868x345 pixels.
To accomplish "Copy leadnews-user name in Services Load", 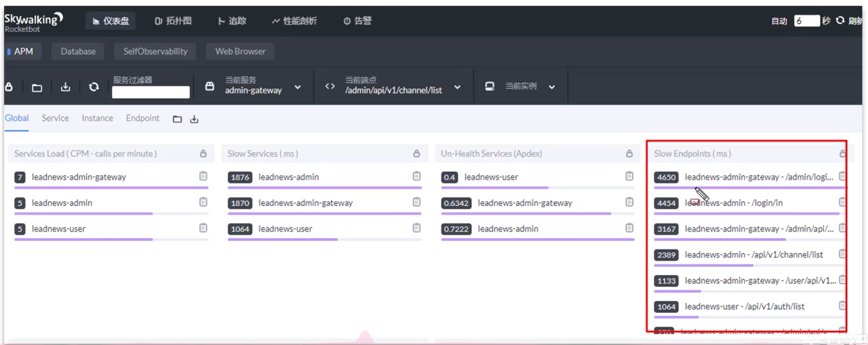I will click(203, 228).
